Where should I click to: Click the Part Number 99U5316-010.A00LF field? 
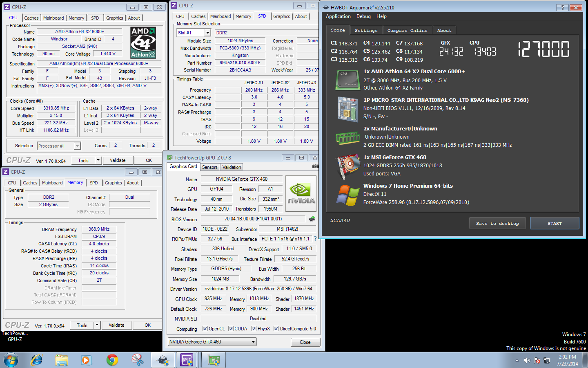coord(240,63)
